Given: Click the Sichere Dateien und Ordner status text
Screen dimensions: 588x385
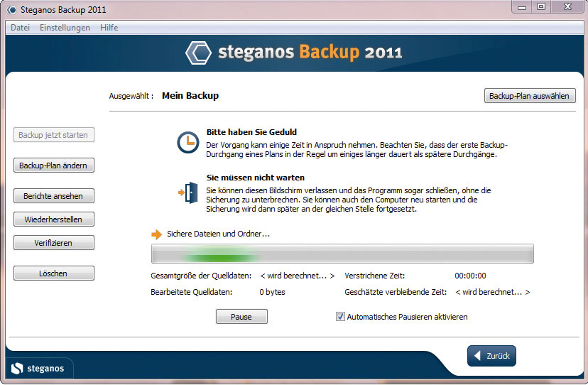Looking at the screenshot, I should coord(218,234).
